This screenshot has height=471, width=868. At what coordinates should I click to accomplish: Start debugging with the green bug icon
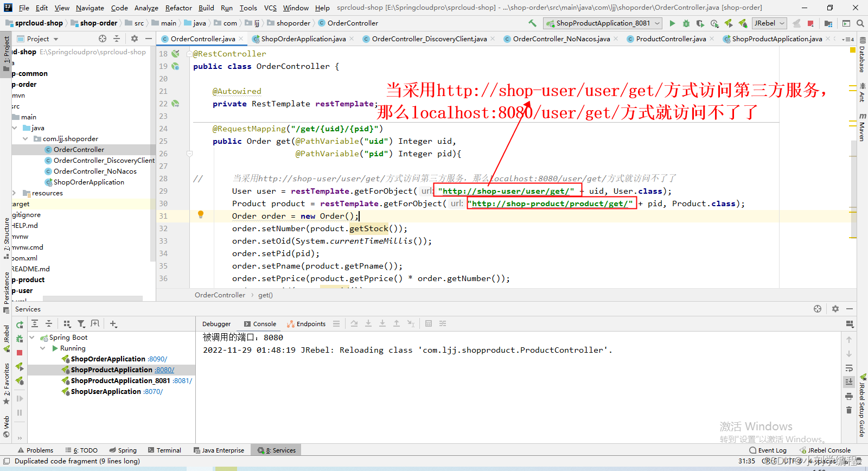686,23
